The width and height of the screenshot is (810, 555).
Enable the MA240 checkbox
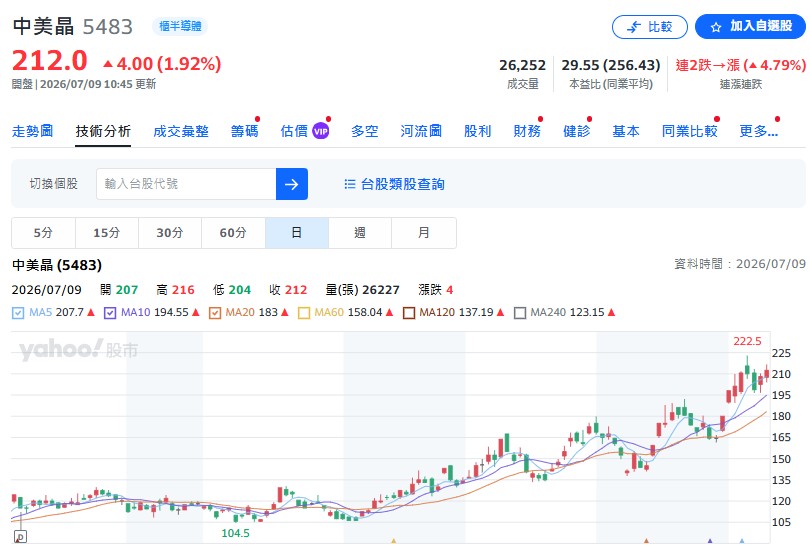click(x=520, y=313)
